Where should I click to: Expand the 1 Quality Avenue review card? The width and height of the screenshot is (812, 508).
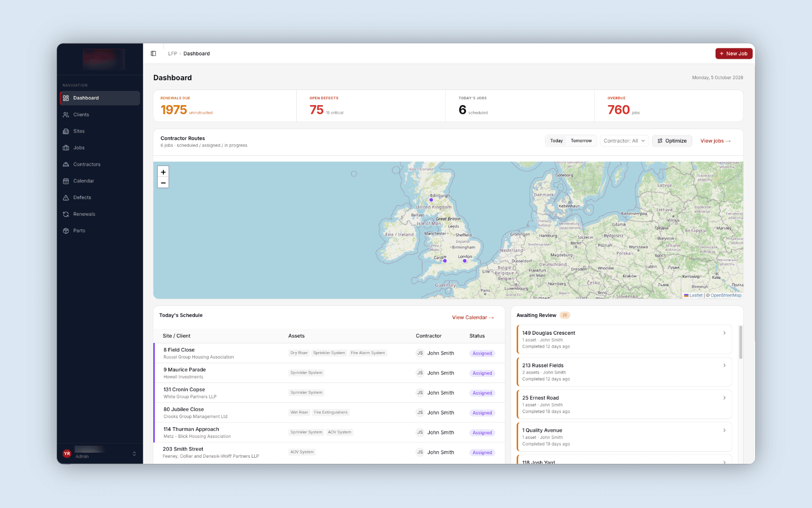coord(624,437)
